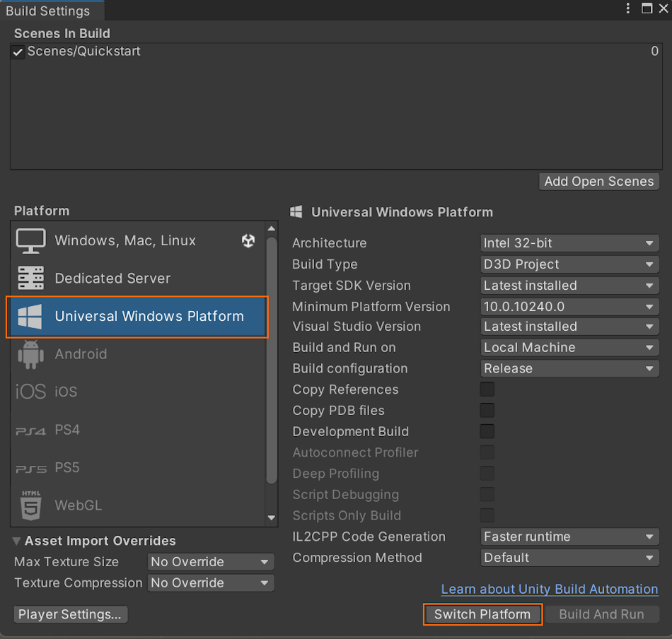Open the Build configuration dropdown
The image size is (672, 639).
569,368
